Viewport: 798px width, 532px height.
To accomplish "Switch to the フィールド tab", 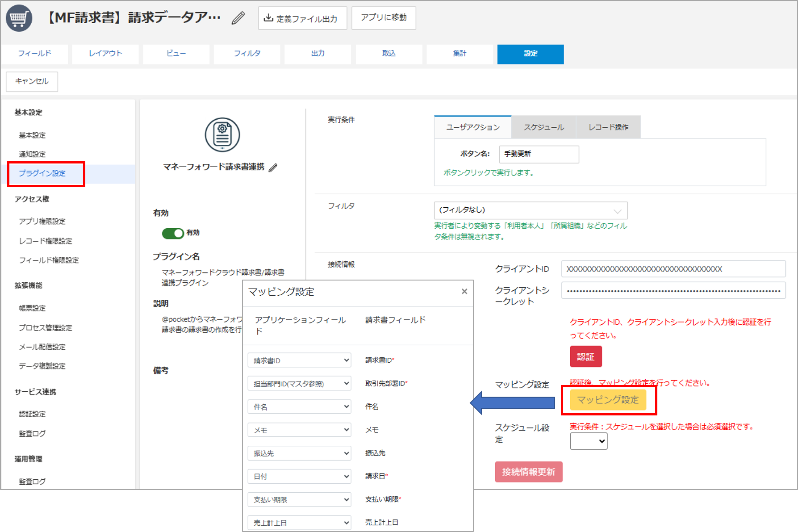I will (x=34, y=54).
